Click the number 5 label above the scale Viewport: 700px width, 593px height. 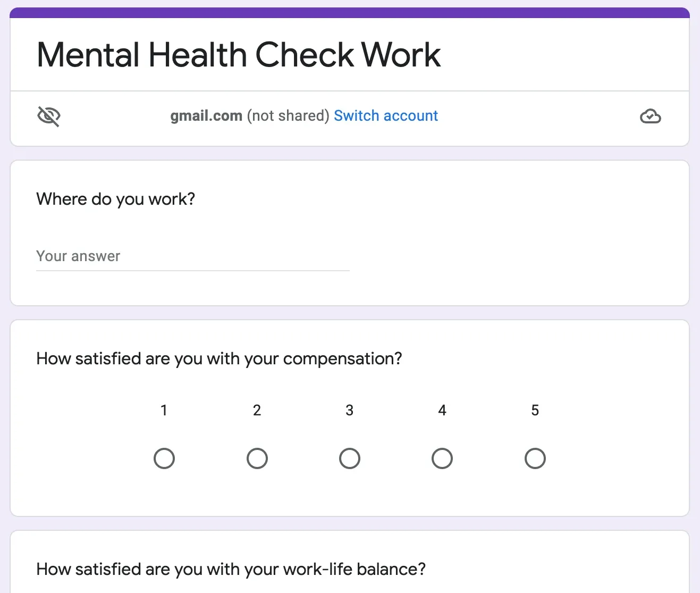pyautogui.click(x=535, y=410)
